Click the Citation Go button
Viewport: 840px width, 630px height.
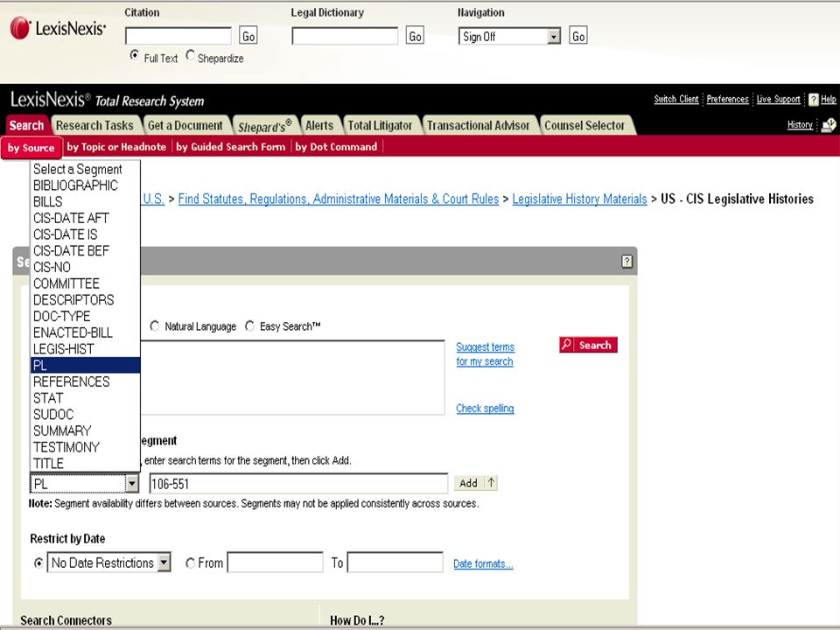pos(248,36)
